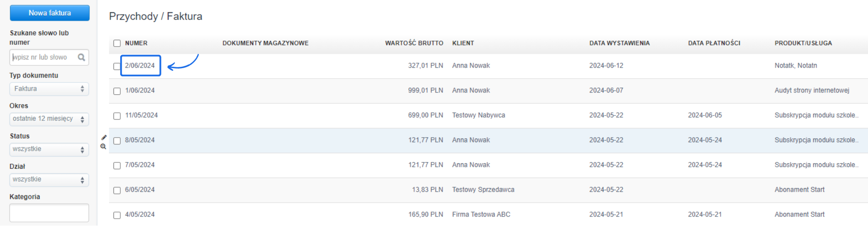Image resolution: width=868 pixels, height=226 pixels.
Task: Open invoice number 4/05/2024
Action: click(140, 215)
